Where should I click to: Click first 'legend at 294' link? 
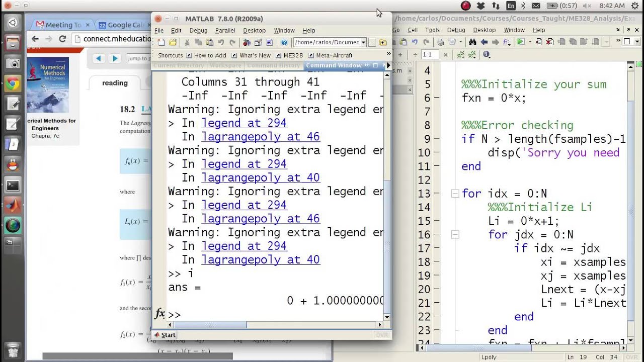(x=244, y=123)
